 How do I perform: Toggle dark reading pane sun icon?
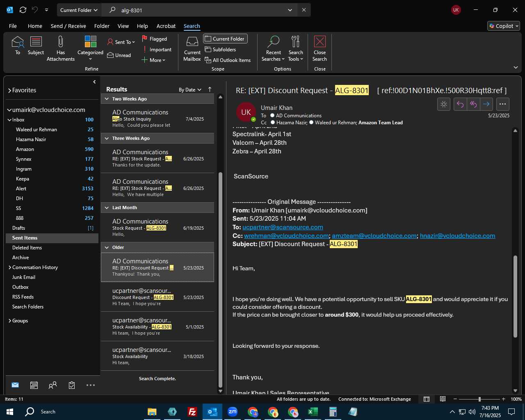[x=444, y=104]
